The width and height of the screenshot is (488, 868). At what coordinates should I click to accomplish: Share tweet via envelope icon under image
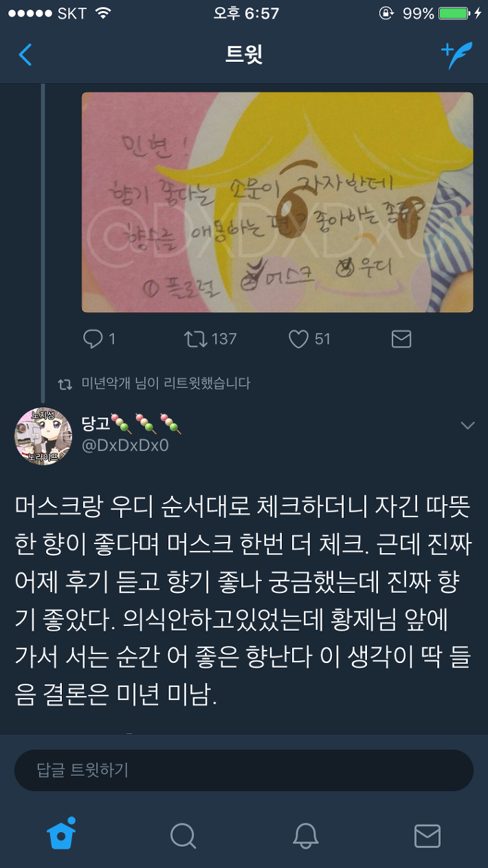tap(401, 338)
